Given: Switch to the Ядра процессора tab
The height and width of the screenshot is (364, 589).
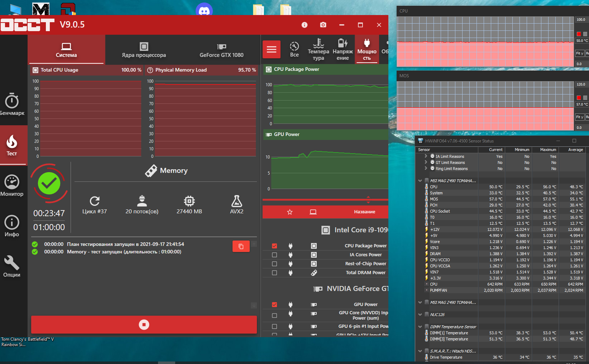Looking at the screenshot, I should pos(144,49).
